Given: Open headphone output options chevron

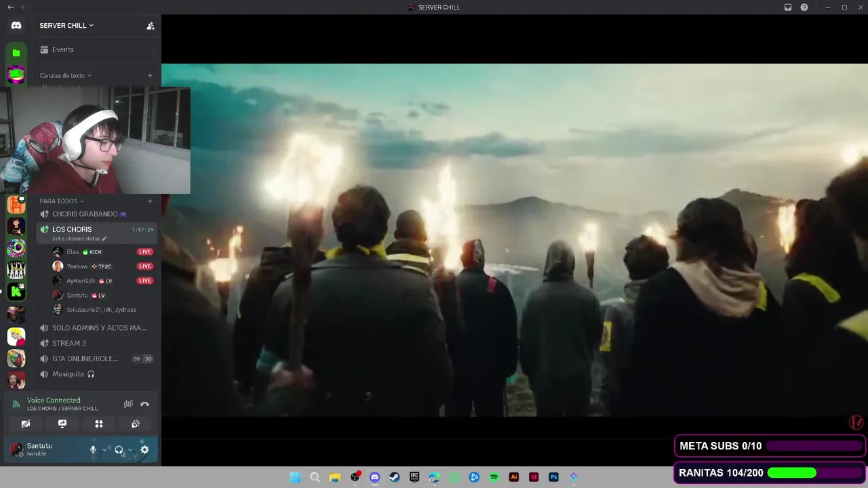Looking at the screenshot, I should click(x=130, y=449).
